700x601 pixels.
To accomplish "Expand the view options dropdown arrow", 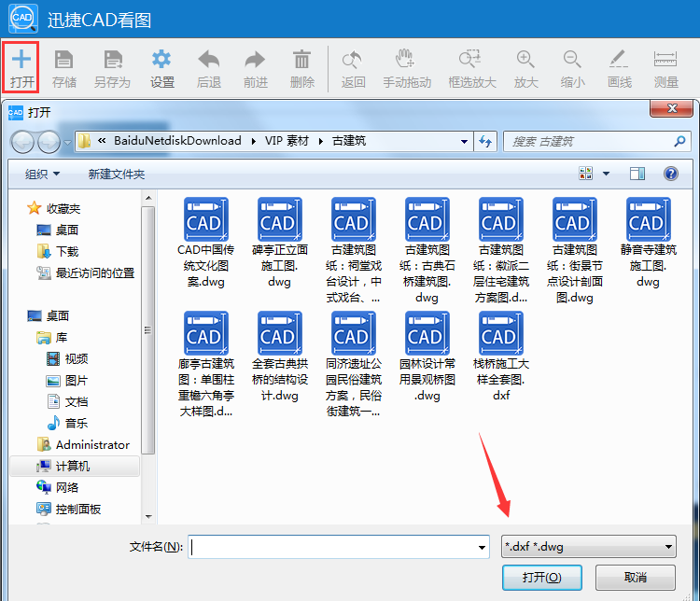I will pyautogui.click(x=606, y=174).
